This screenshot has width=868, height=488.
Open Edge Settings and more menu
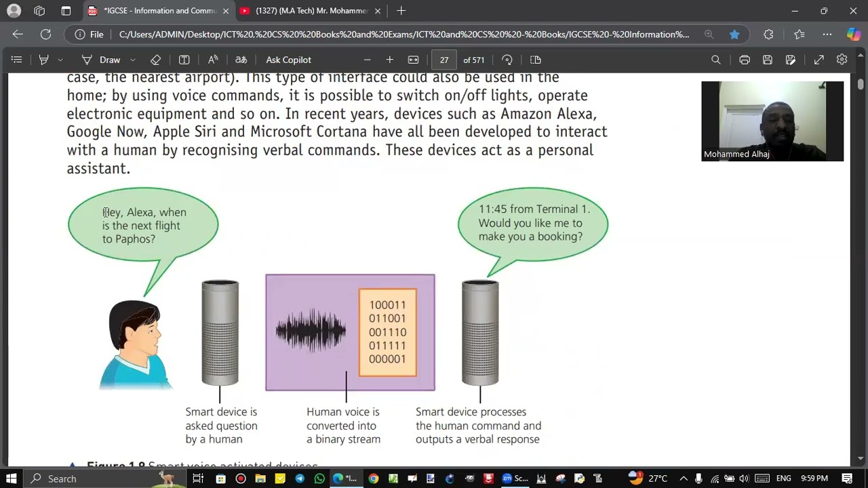[x=827, y=34]
